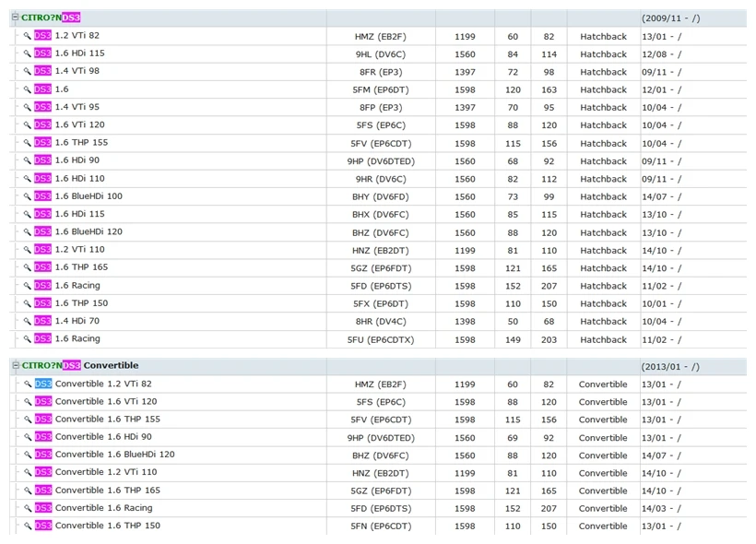The image size is (756, 544).
Task: Click magnifier icon on the 9HL (DV6C) row
Action: point(28,53)
